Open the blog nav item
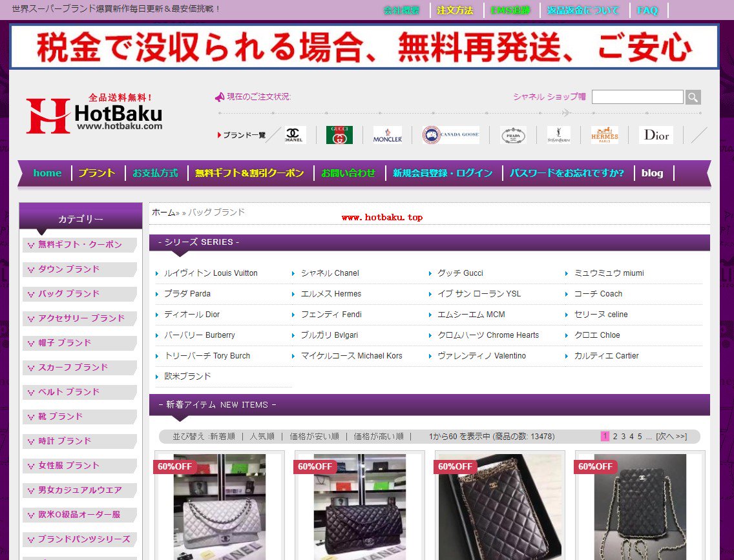Viewport: 734px width, 560px height. (652, 172)
